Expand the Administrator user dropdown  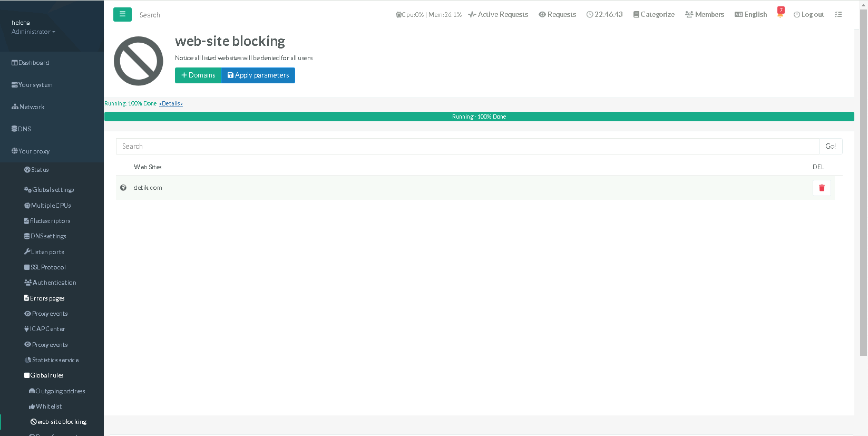pyautogui.click(x=33, y=32)
